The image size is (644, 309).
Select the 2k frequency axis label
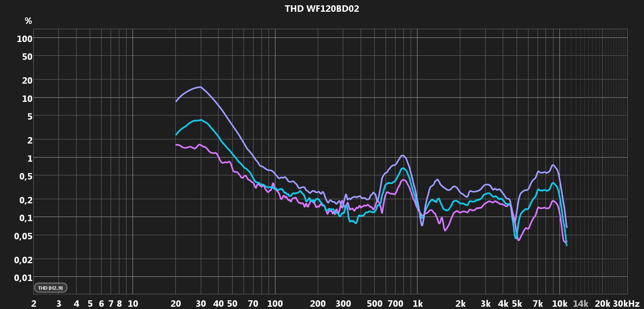460,304
